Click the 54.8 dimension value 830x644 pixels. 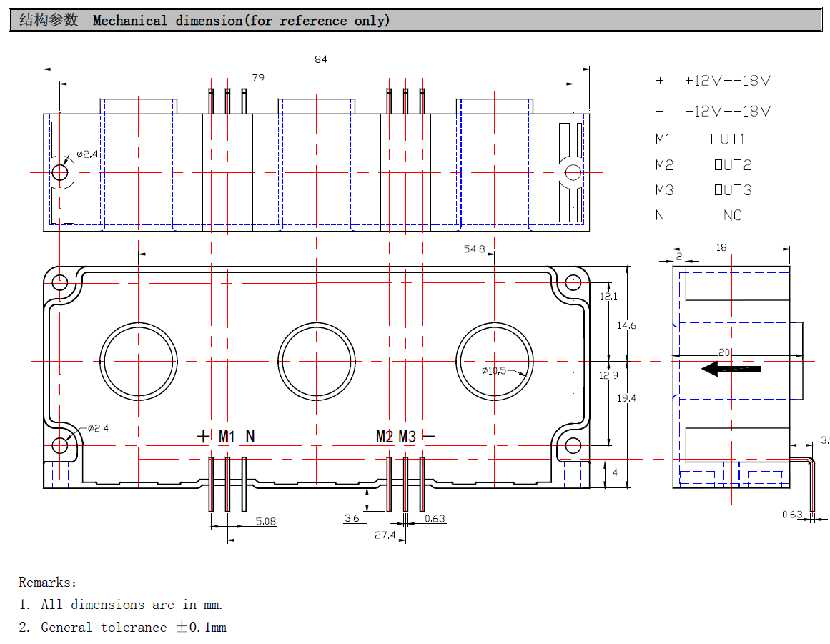pos(474,249)
